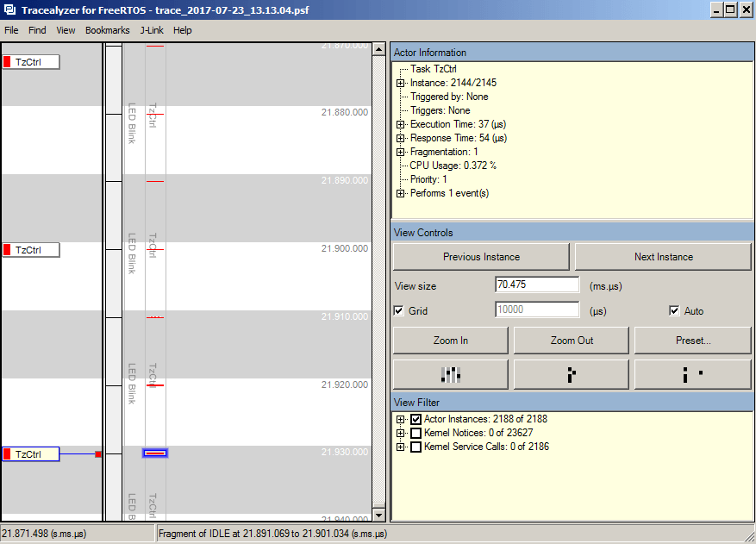
Task: Click the View Filter panel header
Action: click(572, 403)
